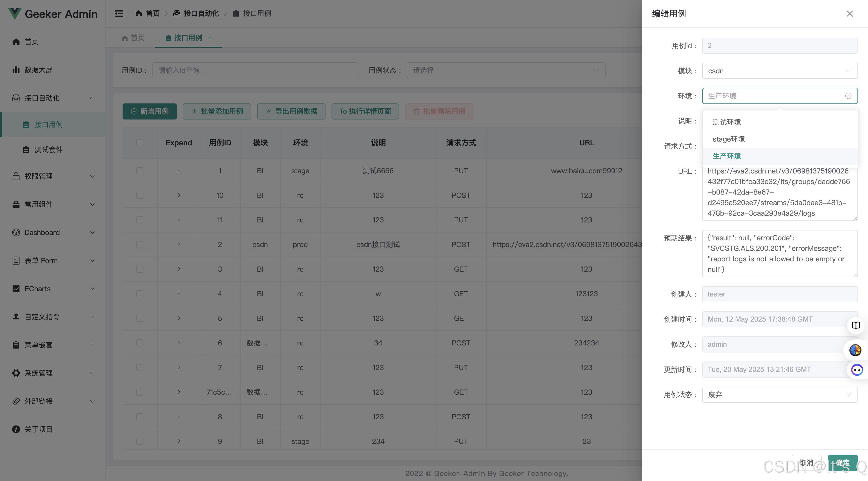The width and height of the screenshot is (868, 481).
Task: Check the checkbox for the csdn row
Action: point(140,245)
